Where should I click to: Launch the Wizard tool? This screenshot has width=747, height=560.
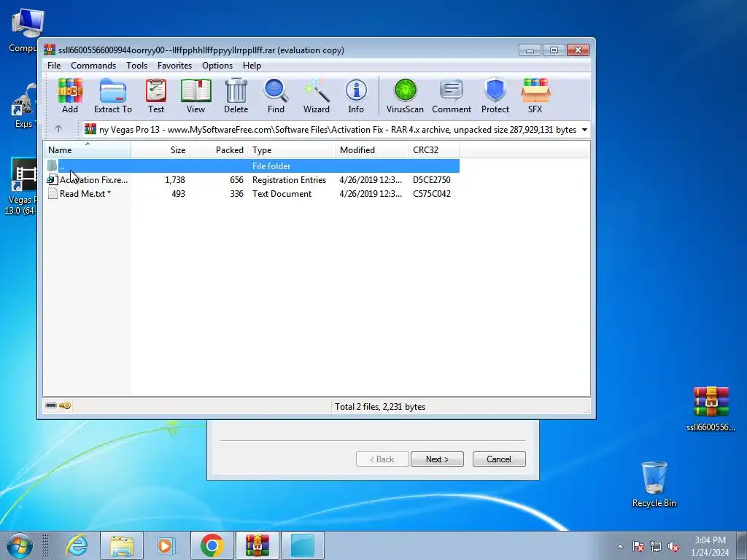click(x=317, y=96)
